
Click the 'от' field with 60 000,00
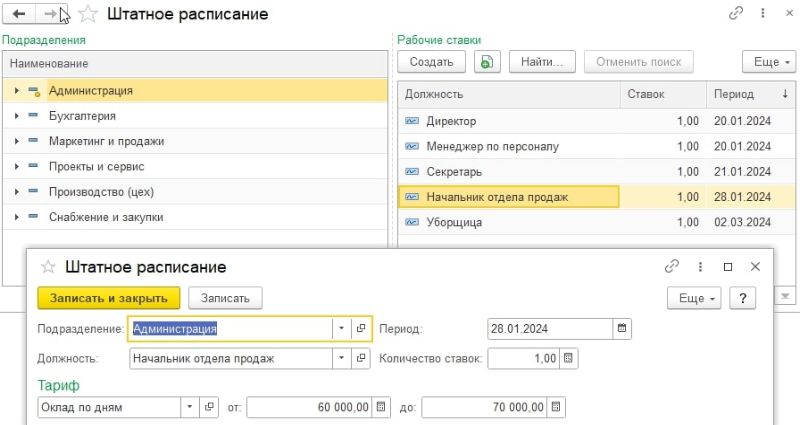click(x=309, y=407)
